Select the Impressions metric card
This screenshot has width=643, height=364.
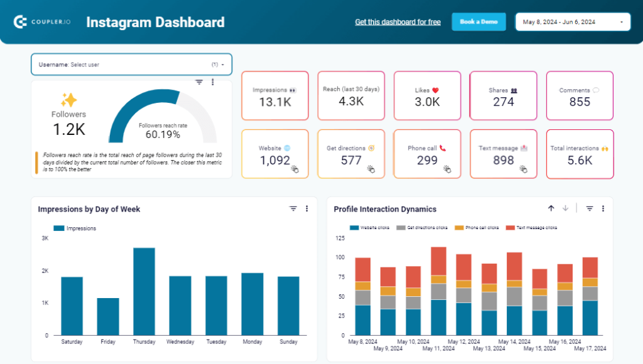click(274, 95)
